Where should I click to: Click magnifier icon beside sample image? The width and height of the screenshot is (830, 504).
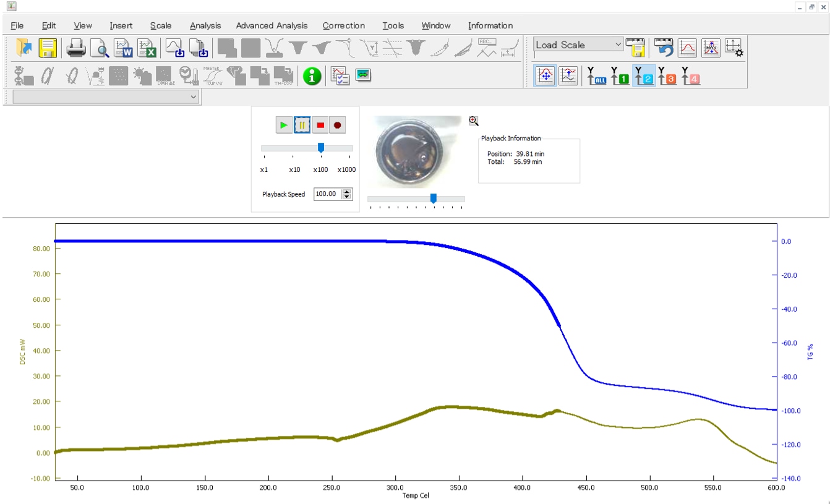(474, 121)
